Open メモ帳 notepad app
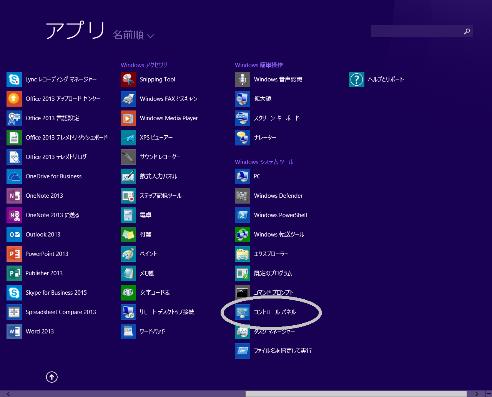The height and width of the screenshot is (397, 492). pyautogui.click(x=138, y=273)
